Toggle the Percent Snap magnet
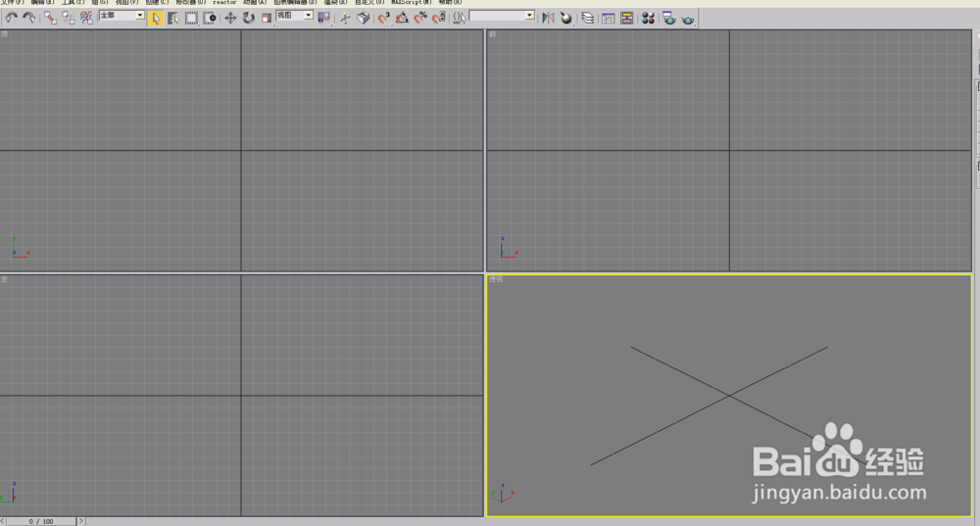Image resolution: width=980 pixels, height=526 pixels. pyautogui.click(x=420, y=18)
